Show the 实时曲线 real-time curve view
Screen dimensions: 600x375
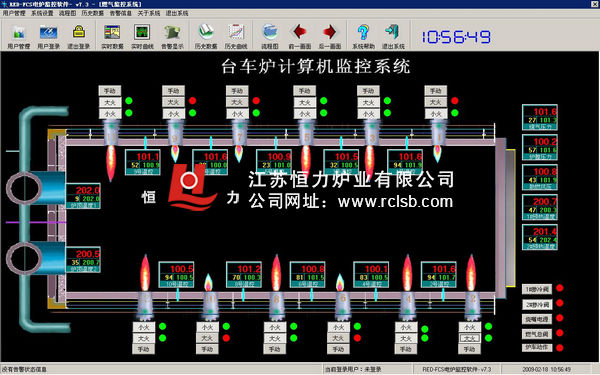point(142,36)
